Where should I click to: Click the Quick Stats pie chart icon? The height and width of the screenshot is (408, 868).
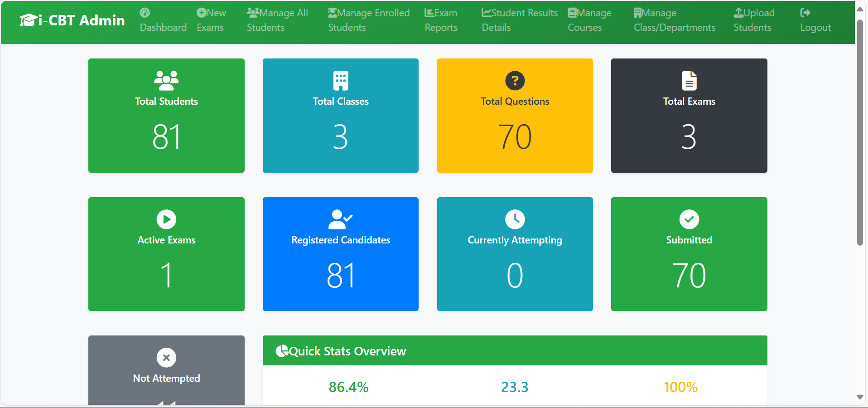(282, 351)
